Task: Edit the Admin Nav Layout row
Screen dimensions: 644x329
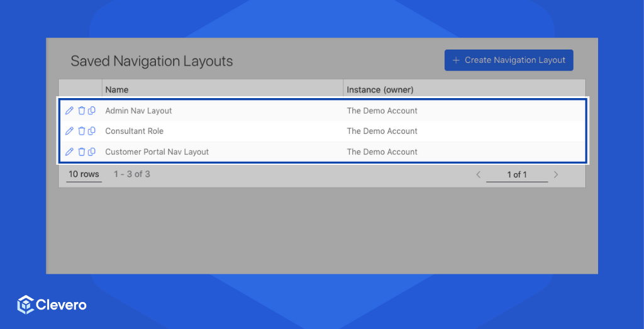Action: tap(69, 111)
